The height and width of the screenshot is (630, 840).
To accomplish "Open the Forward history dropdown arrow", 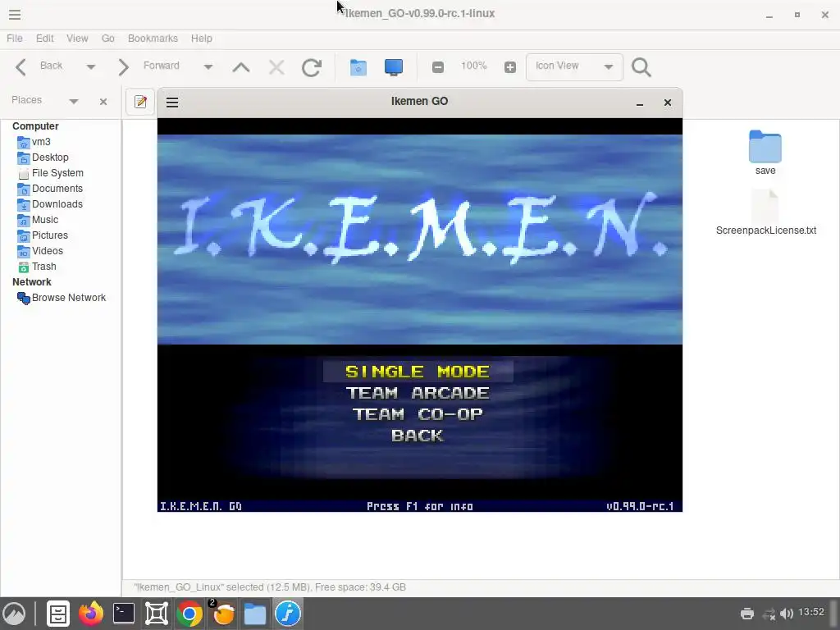I will 208,67.
